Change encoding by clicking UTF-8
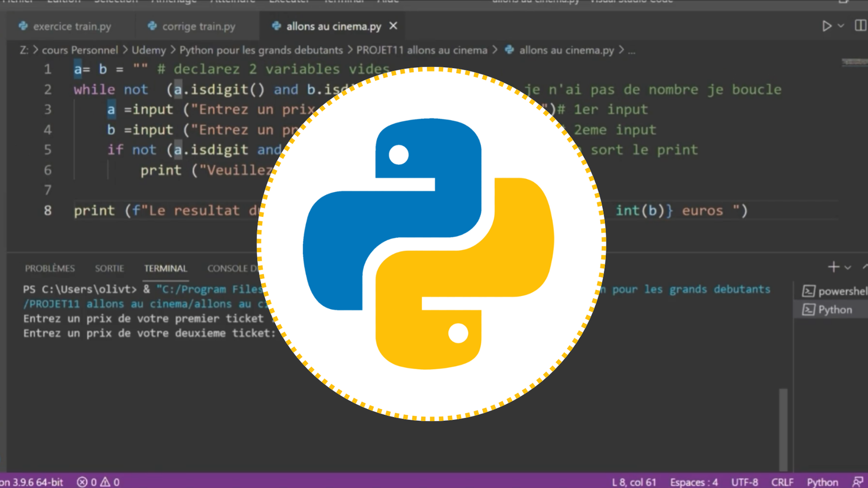Screen dimensions: 868x488 point(744,481)
